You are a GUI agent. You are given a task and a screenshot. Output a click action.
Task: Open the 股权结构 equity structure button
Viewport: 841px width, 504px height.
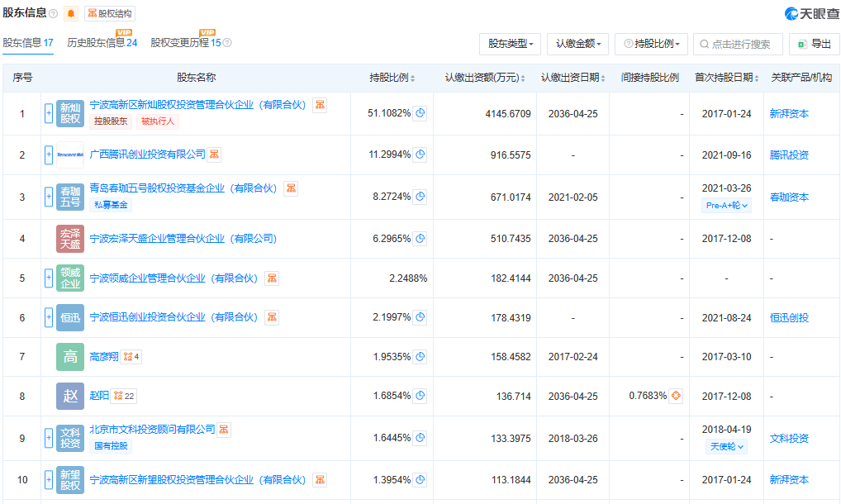(110, 13)
